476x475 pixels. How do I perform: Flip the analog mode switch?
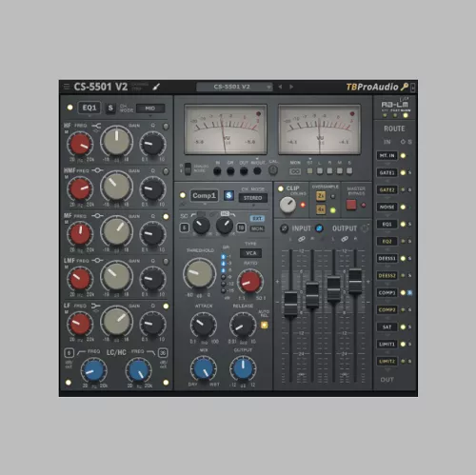(188, 168)
